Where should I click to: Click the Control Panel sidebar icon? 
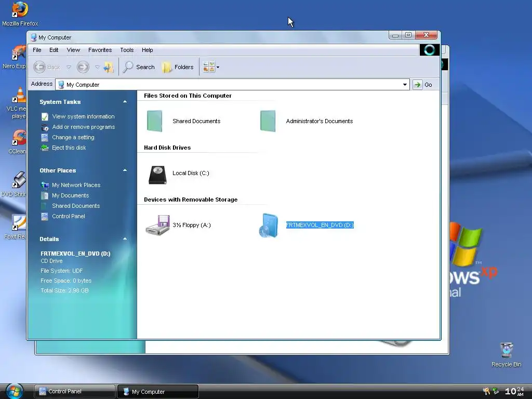(45, 216)
